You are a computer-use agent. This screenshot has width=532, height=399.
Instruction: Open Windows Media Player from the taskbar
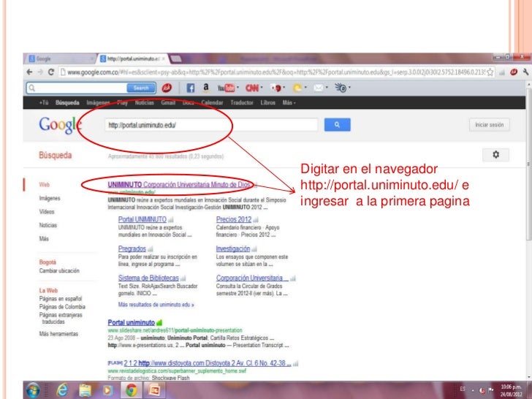[x=108, y=390]
